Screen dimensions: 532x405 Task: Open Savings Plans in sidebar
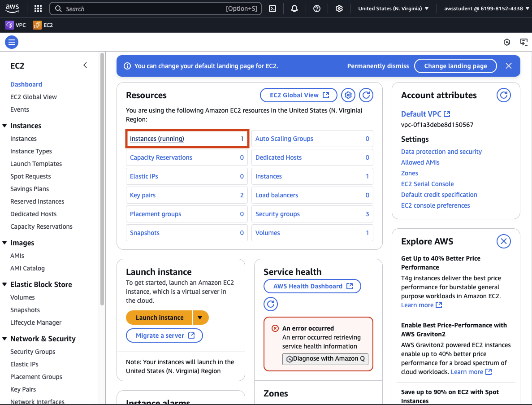(x=30, y=189)
